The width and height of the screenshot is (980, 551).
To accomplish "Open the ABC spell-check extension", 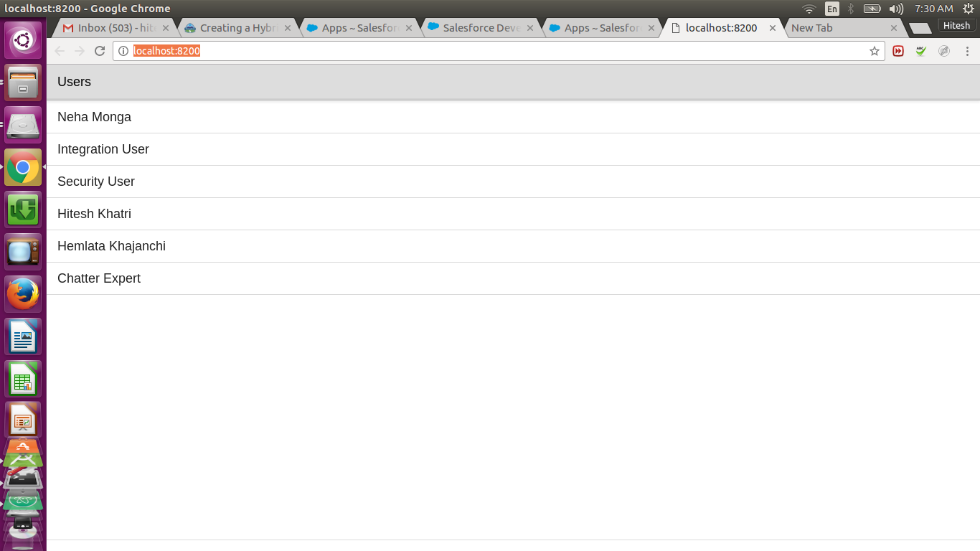I will click(x=921, y=51).
